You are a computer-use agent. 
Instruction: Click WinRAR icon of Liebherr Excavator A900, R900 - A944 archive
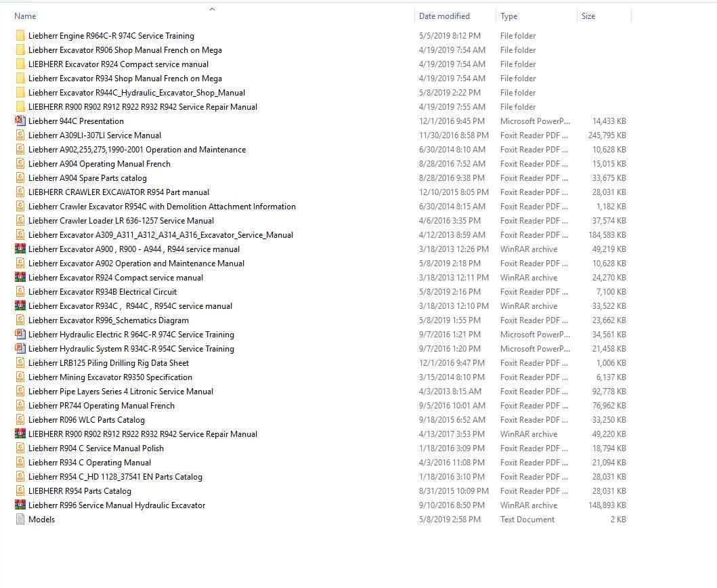point(20,249)
